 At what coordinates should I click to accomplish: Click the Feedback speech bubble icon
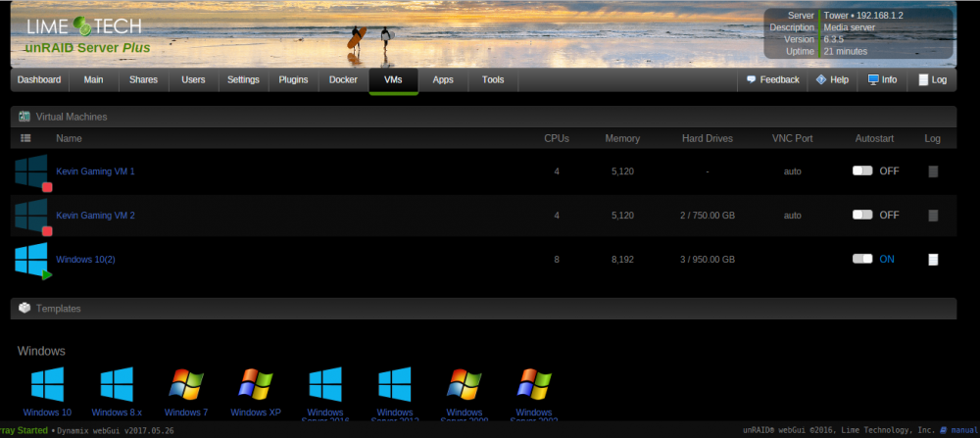point(752,80)
